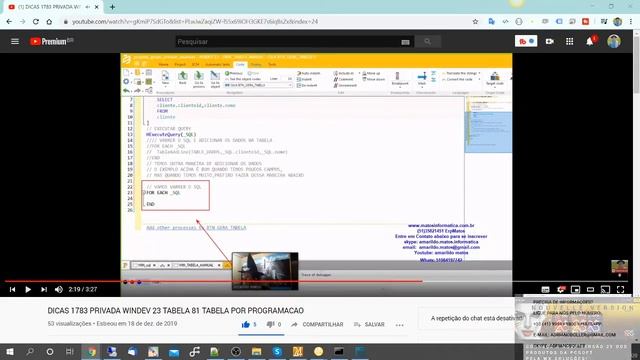This screenshot has height=360, width=640.
Task: Open the on-screen keyboard in search box
Action: (405, 42)
